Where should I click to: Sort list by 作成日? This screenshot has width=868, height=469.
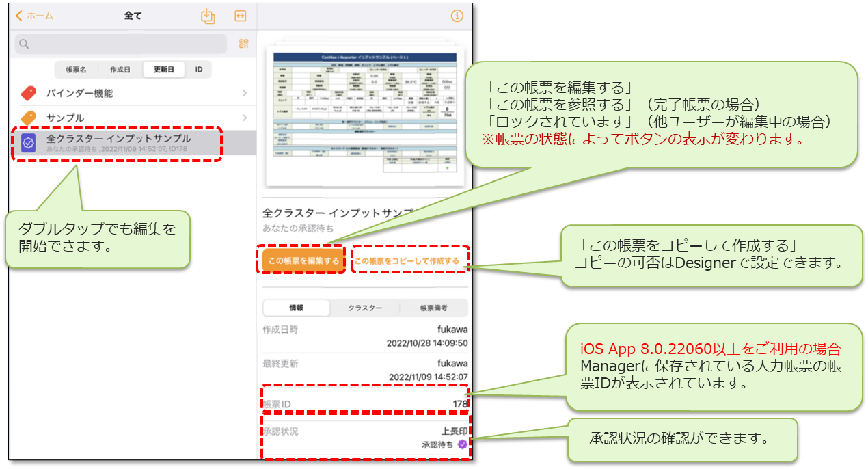[120, 70]
